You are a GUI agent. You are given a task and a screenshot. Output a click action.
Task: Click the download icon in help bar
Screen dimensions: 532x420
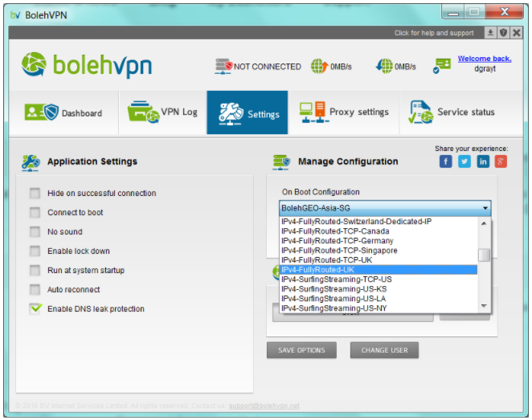[x=490, y=33]
